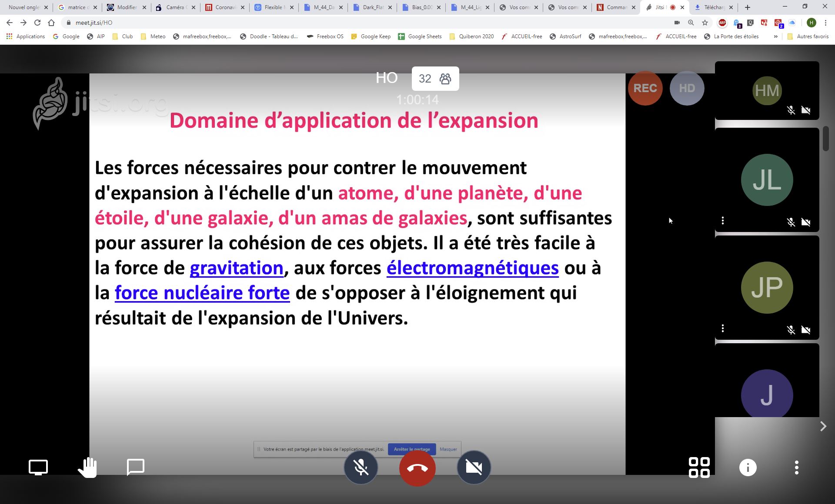Open Chrome three-dot menu

(825, 23)
